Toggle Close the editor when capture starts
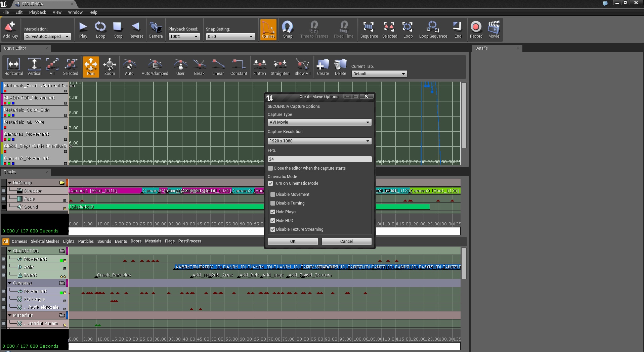 (x=270, y=168)
